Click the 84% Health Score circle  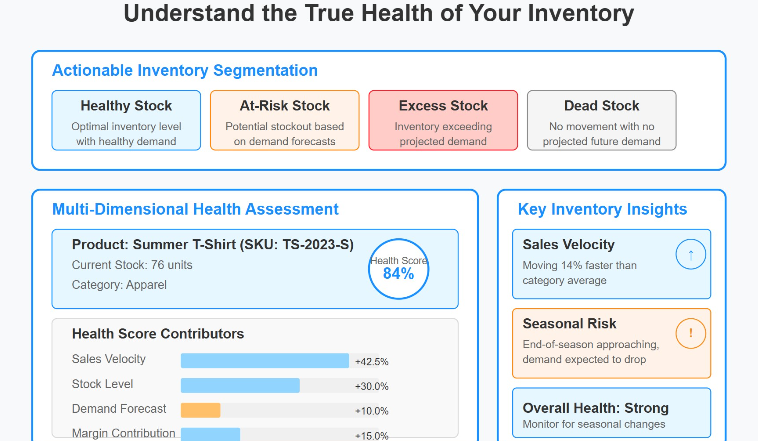pyautogui.click(x=398, y=269)
